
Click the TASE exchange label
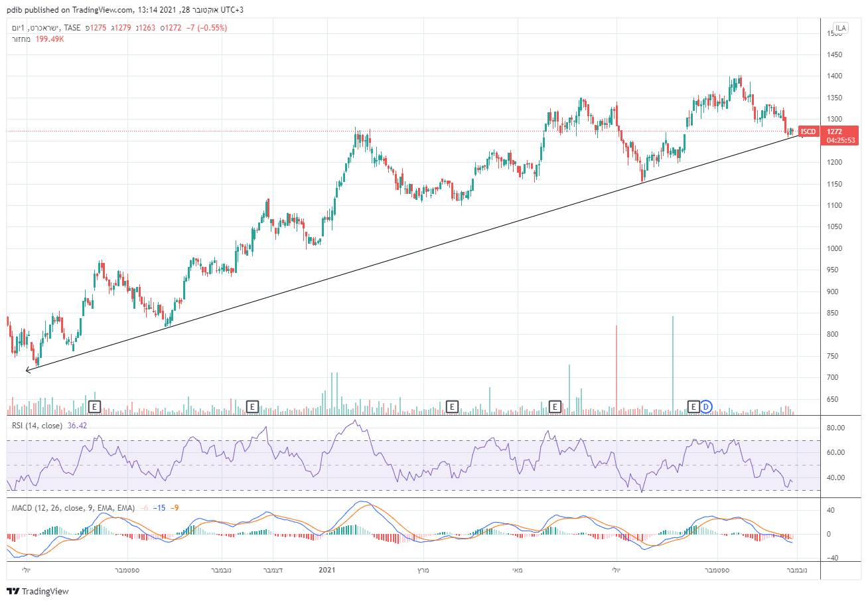[x=72, y=28]
